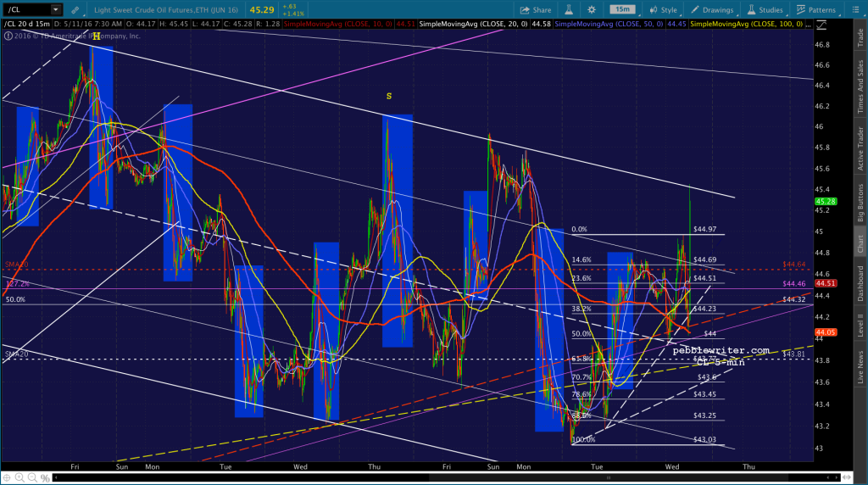Click the $44.64 red dotted level label
The height and width of the screenshot is (485, 868).
[x=793, y=265]
